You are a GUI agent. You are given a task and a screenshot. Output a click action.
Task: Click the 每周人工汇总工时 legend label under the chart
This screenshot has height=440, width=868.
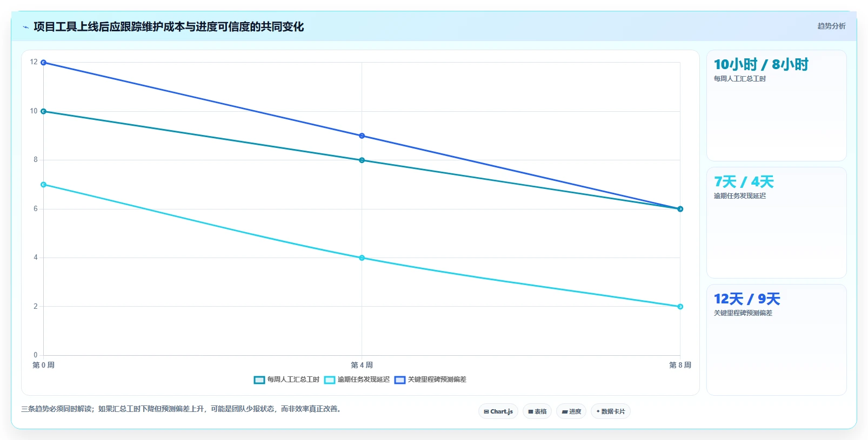[x=293, y=380]
